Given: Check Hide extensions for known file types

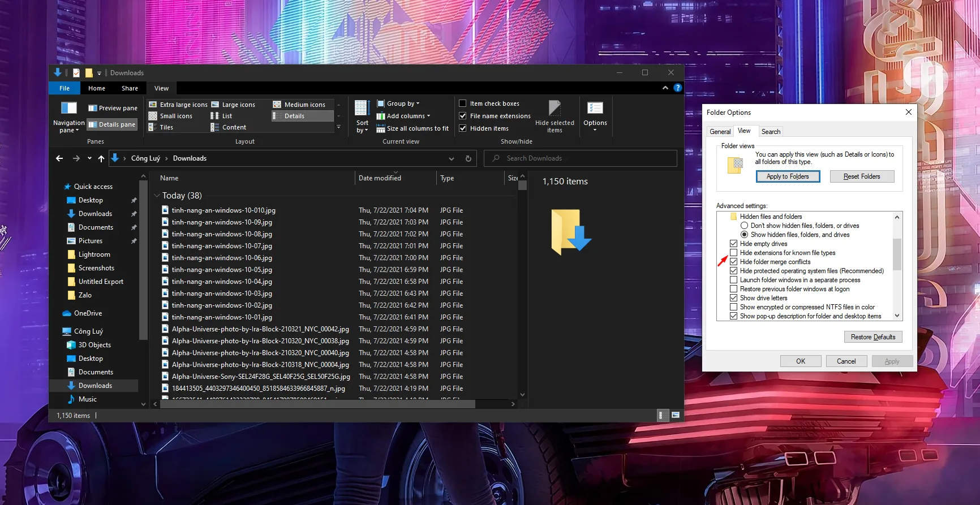Looking at the screenshot, I should pos(733,253).
